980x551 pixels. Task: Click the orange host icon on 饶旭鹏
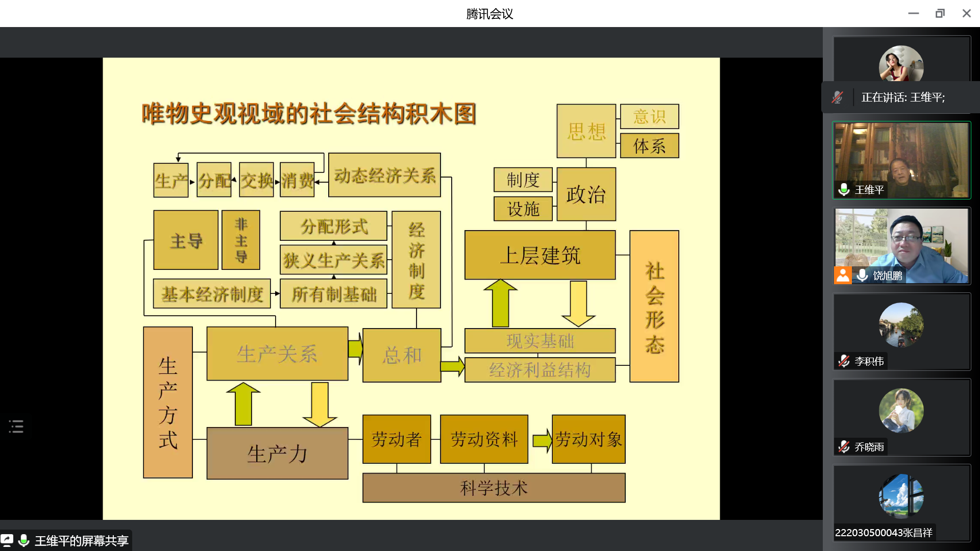pyautogui.click(x=843, y=275)
